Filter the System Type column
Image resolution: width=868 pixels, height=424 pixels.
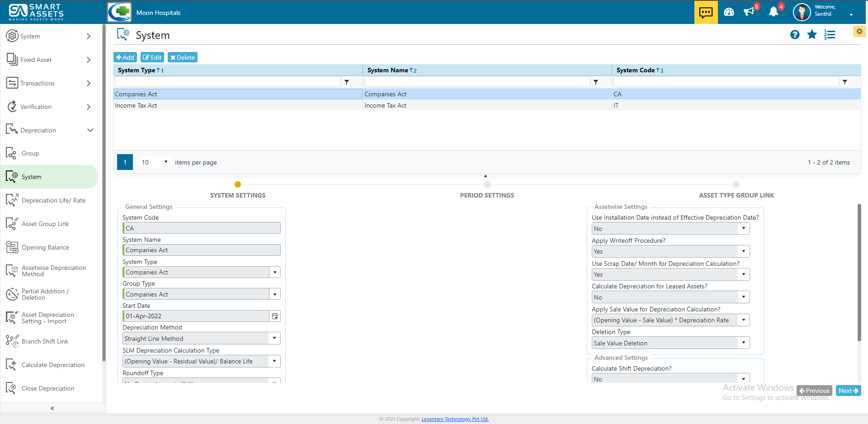point(347,82)
